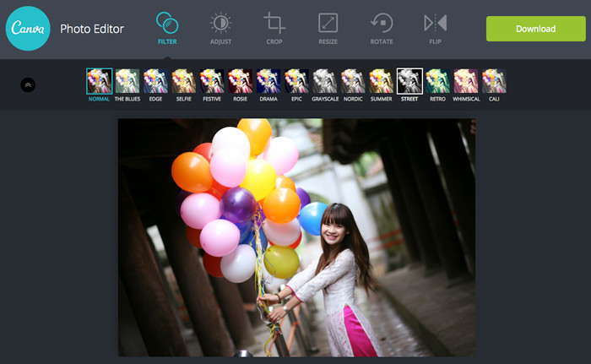Download the edited photo
Viewport: 591px width, 364px height.
[x=535, y=29]
